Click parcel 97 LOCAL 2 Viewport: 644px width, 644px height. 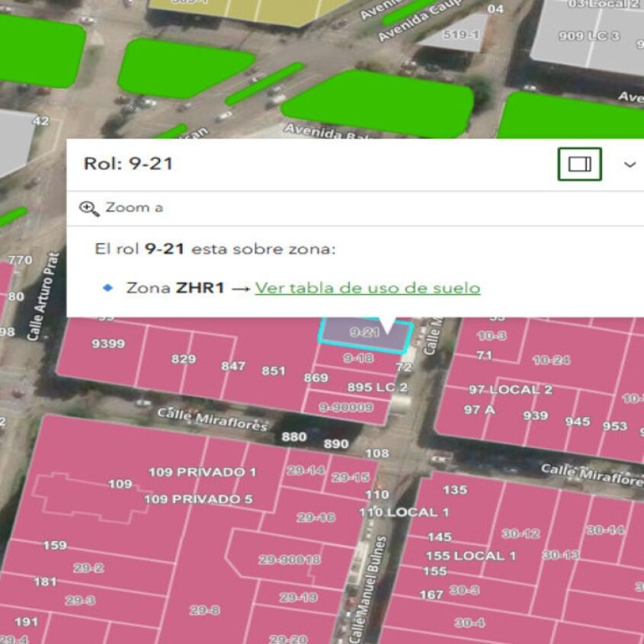(x=510, y=389)
